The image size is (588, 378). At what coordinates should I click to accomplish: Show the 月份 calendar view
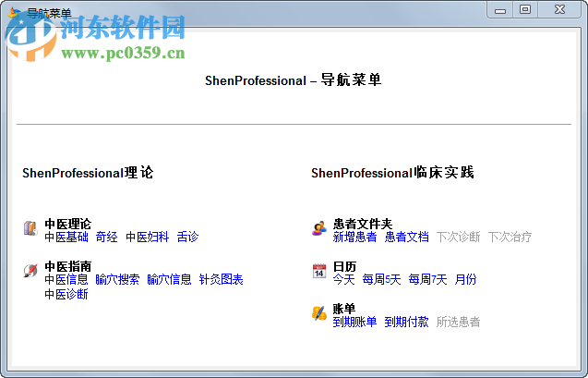click(x=465, y=279)
